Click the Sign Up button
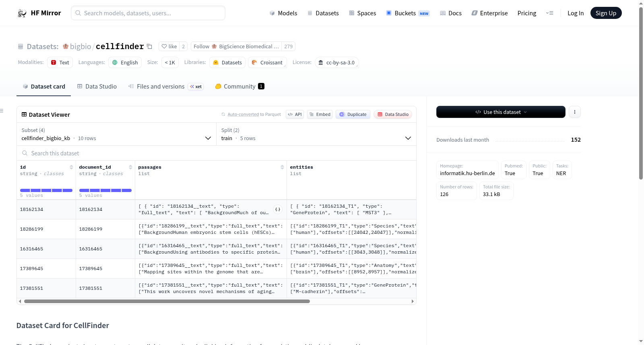644x345 pixels. point(606,13)
